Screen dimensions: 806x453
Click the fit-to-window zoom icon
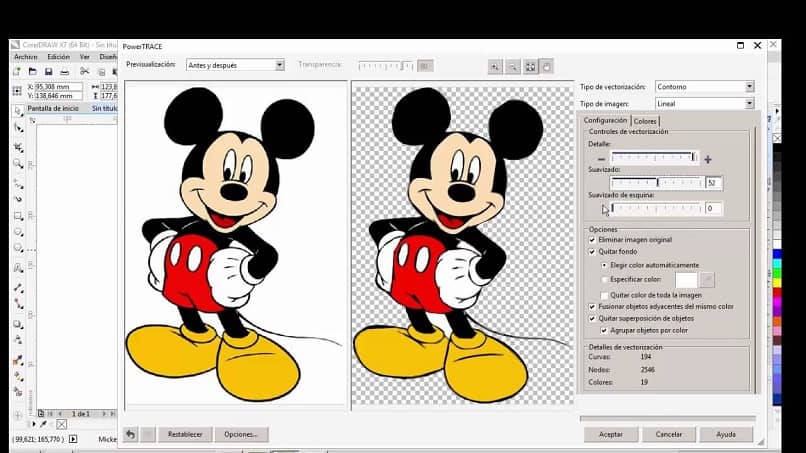(530, 66)
